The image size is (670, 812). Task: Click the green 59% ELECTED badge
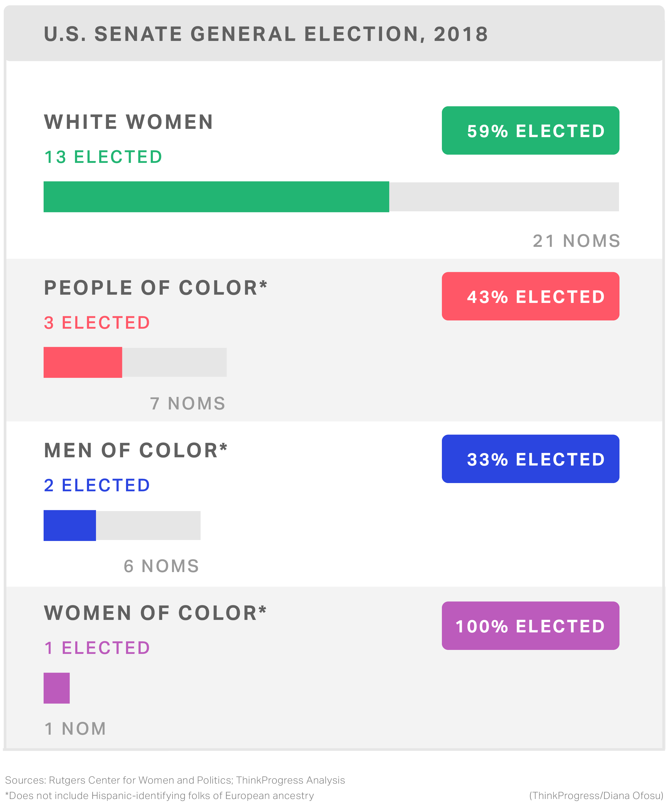(530, 130)
